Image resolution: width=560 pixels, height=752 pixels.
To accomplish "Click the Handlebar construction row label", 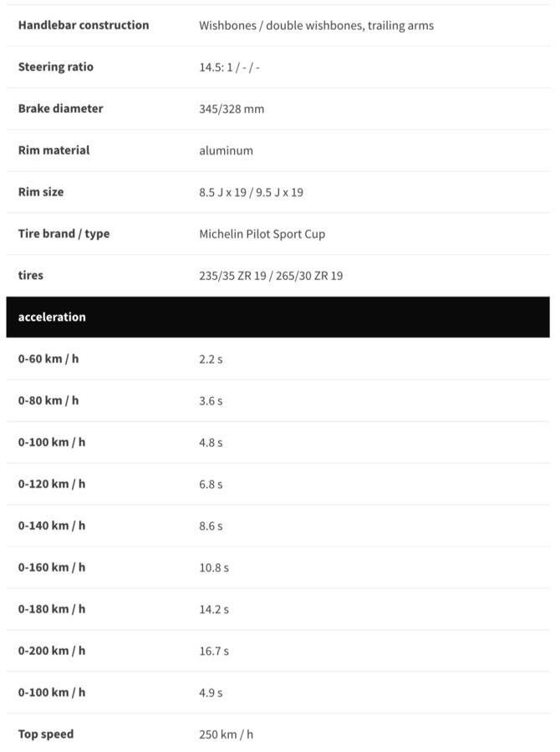I will [x=84, y=25].
